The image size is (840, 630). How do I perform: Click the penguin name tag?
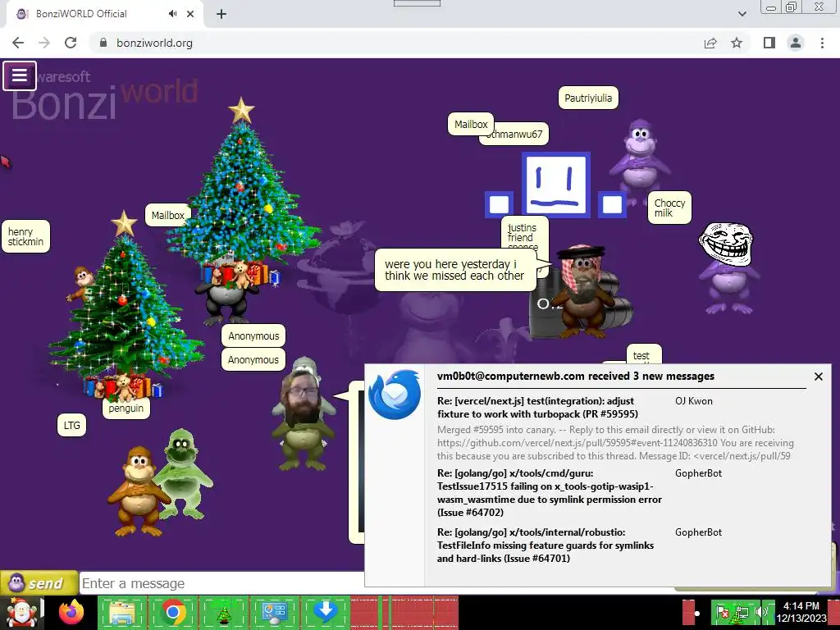[126, 409]
